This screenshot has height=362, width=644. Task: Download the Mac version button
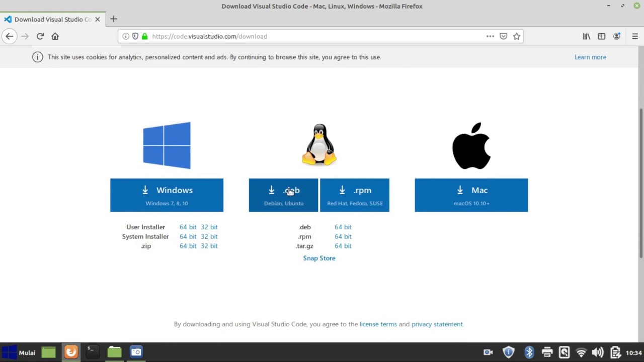point(471,195)
